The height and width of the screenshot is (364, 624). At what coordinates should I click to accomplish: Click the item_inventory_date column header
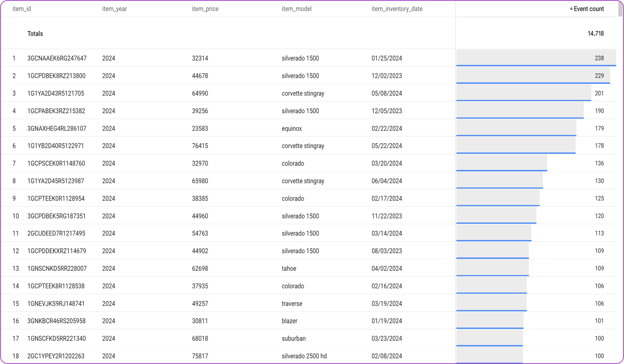[397, 9]
